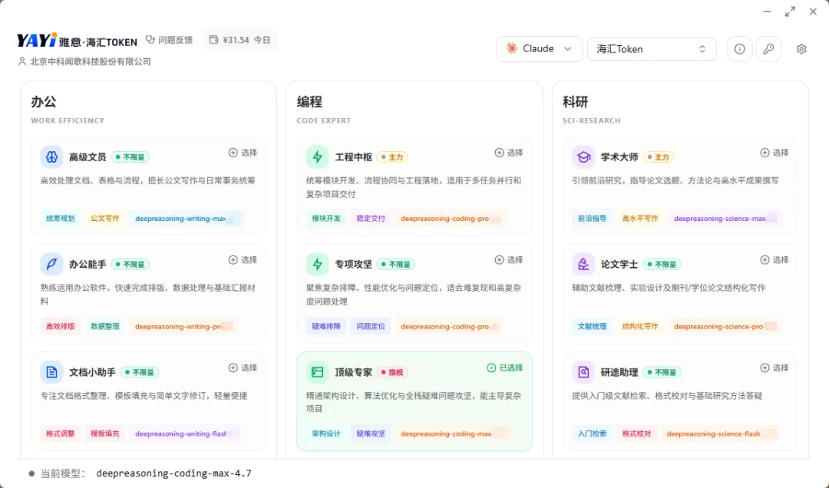830x488 pixels.
Task: Click the 高水平写作 tag
Action: [640, 218]
